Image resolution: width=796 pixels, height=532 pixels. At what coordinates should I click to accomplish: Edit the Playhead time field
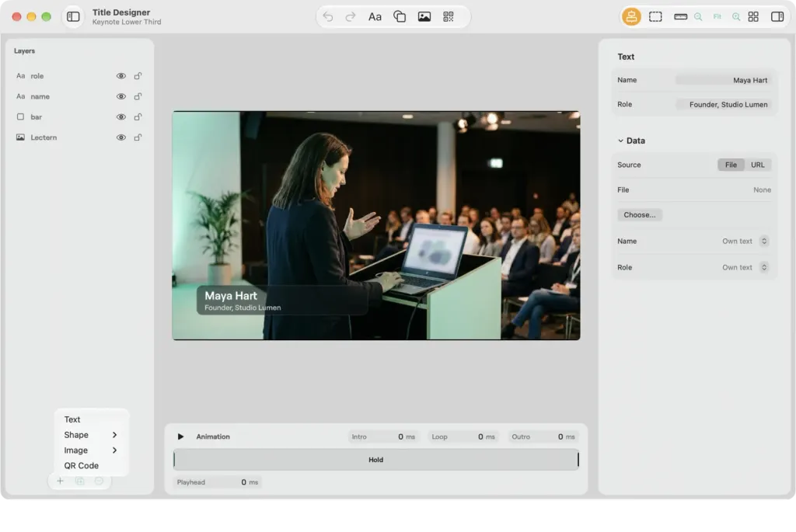(x=218, y=482)
